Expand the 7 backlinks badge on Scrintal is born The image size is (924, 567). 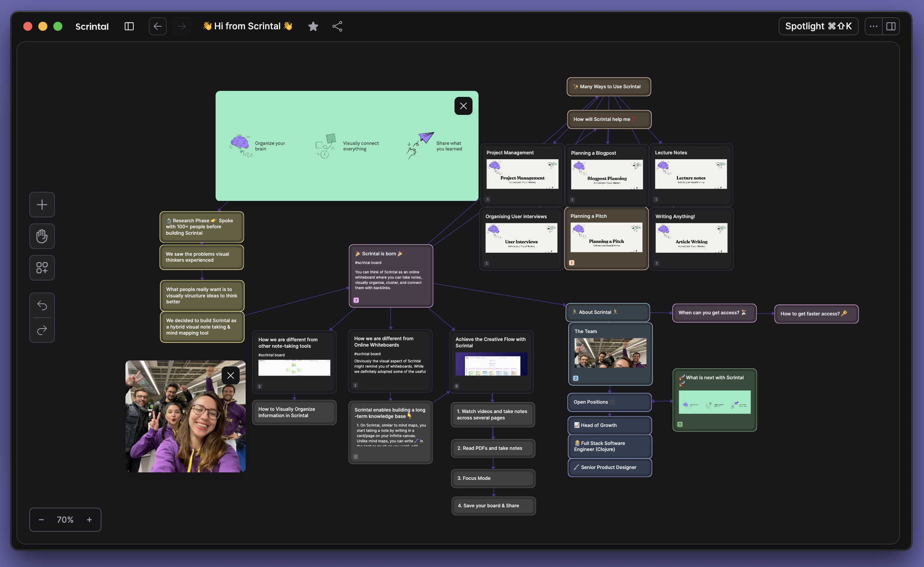point(356,300)
